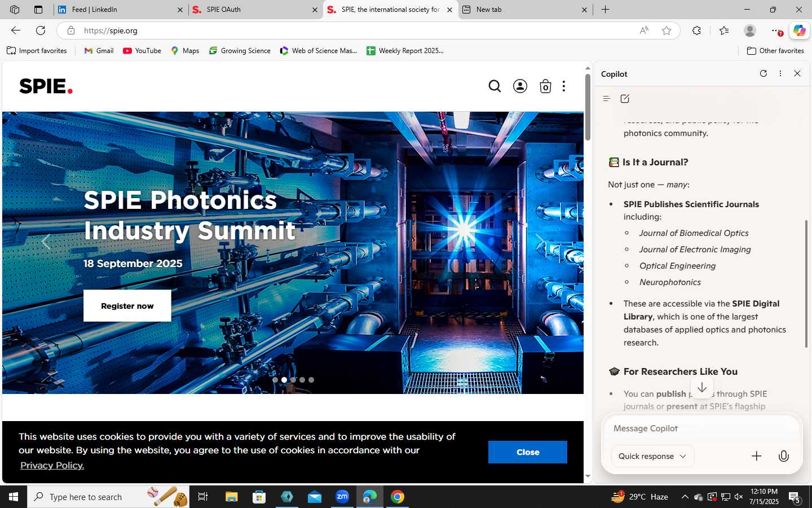Open Copilot more options menu
Screen dimensions: 812x508
pos(780,73)
